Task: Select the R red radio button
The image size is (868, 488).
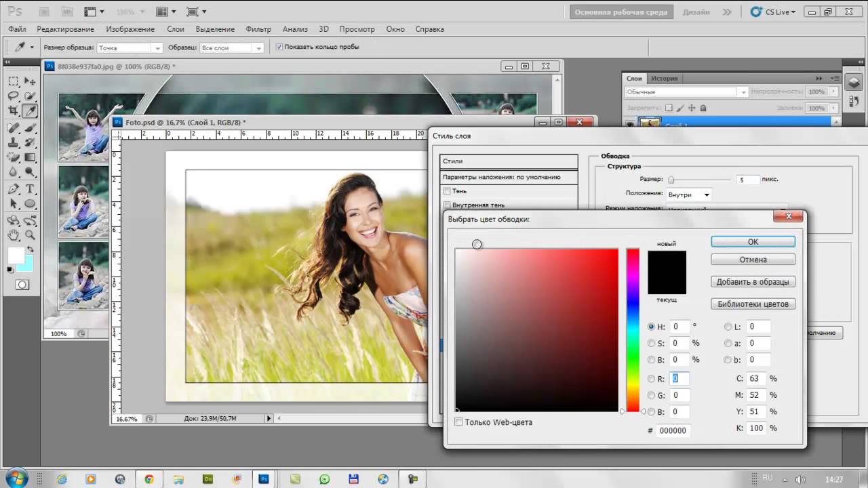Action: point(652,379)
